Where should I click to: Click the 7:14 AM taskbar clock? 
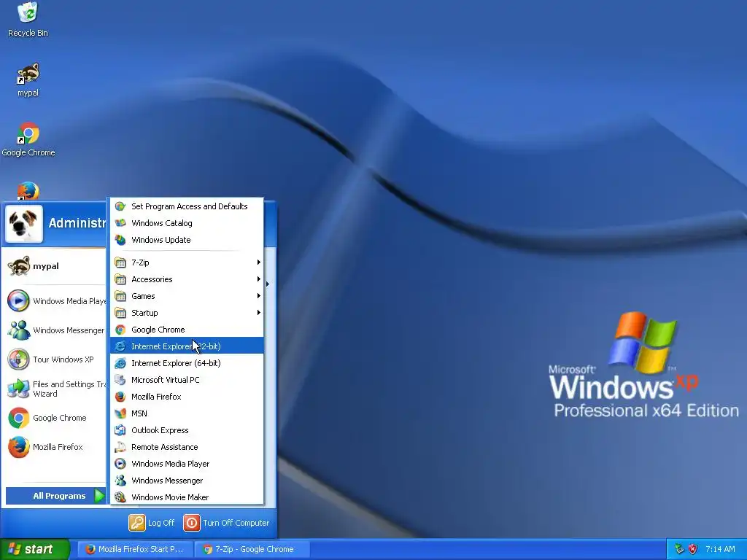pos(720,549)
